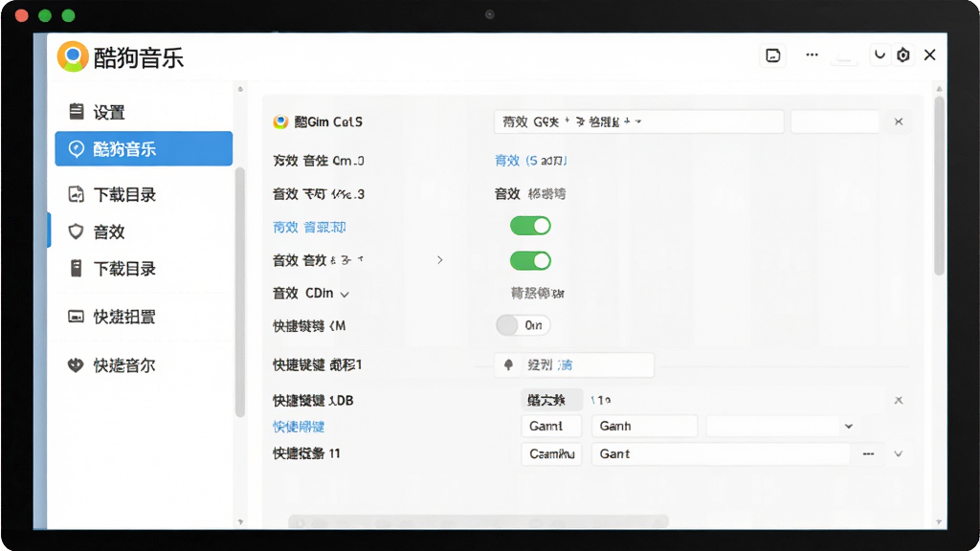
Task: Open the blue 音效 link in second row
Action: [x=530, y=161]
